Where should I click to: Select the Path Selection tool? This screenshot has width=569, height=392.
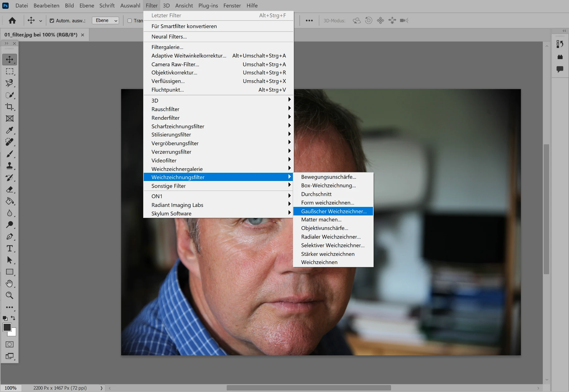[9, 260]
